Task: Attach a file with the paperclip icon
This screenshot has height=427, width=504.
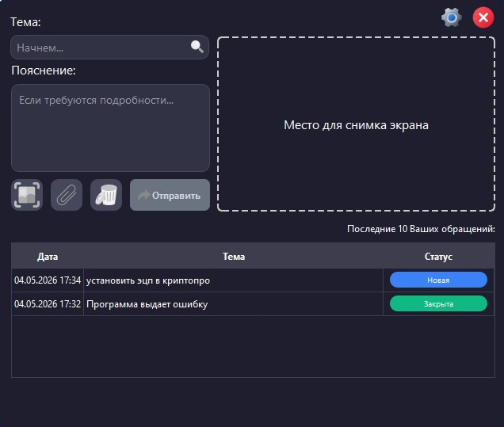Action: [67, 195]
